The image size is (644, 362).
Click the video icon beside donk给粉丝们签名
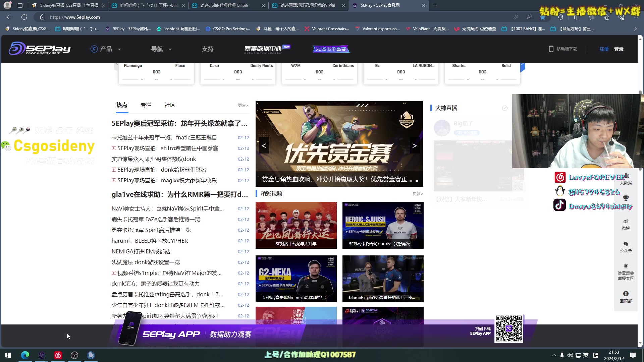click(x=114, y=170)
